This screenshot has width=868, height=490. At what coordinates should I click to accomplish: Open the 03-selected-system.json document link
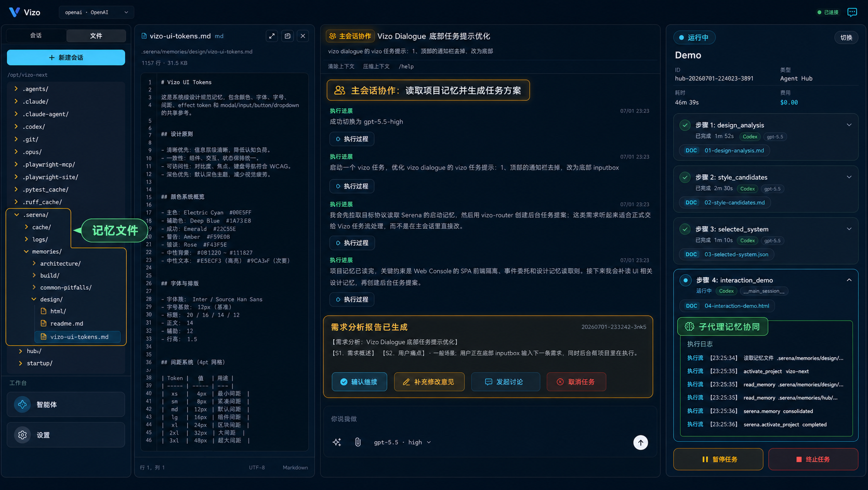coord(736,254)
